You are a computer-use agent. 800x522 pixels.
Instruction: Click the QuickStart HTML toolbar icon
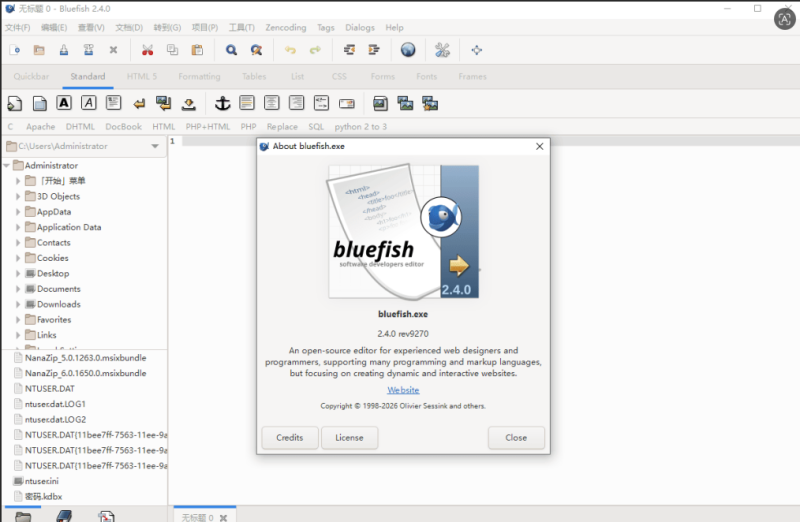(15, 104)
